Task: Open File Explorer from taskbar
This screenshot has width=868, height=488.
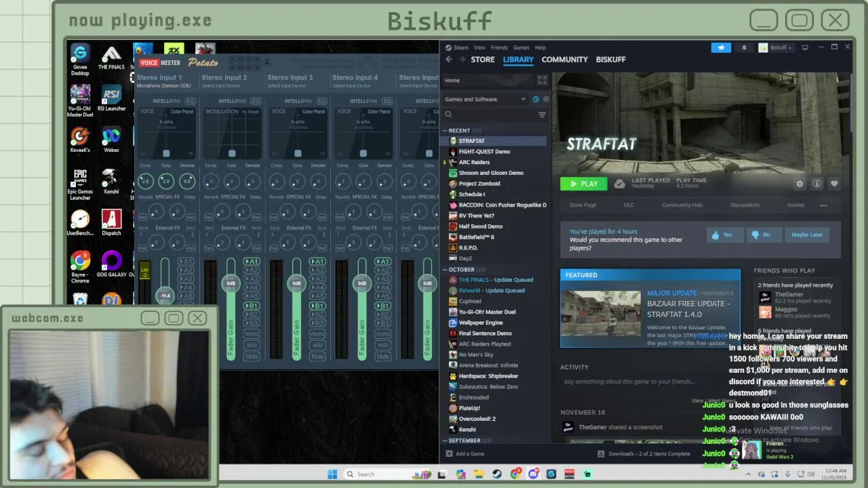Action: [x=479, y=474]
